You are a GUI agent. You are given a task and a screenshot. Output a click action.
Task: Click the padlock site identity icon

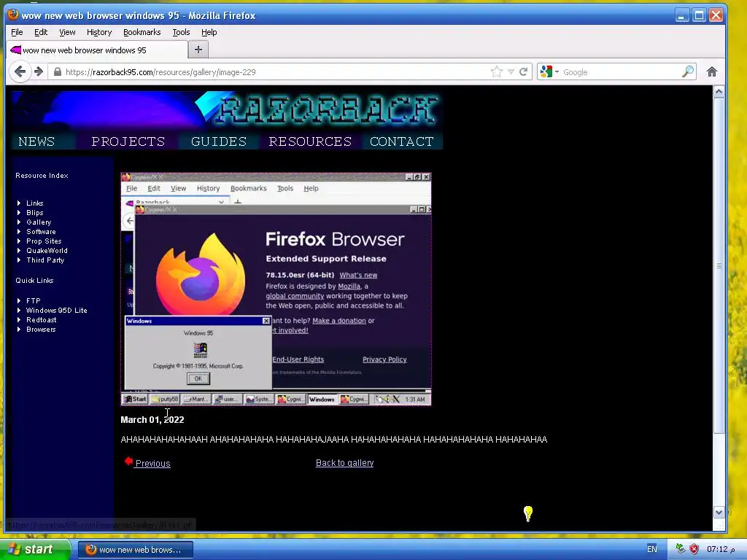click(57, 72)
